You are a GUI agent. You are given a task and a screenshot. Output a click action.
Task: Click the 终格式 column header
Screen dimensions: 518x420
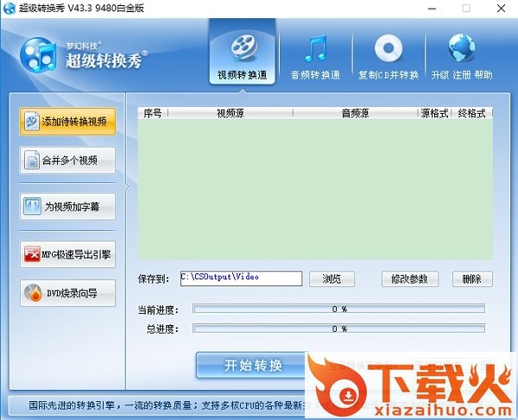471,113
